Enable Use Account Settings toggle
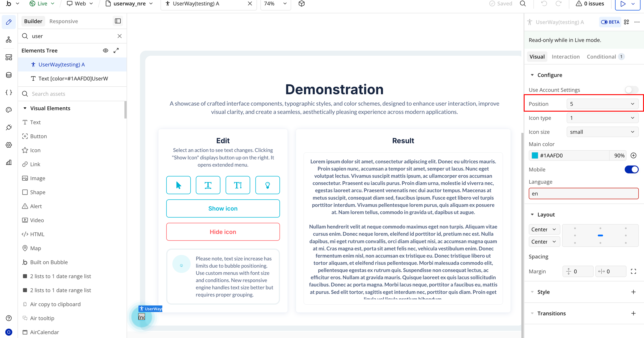This screenshot has height=338, width=644. [631, 90]
